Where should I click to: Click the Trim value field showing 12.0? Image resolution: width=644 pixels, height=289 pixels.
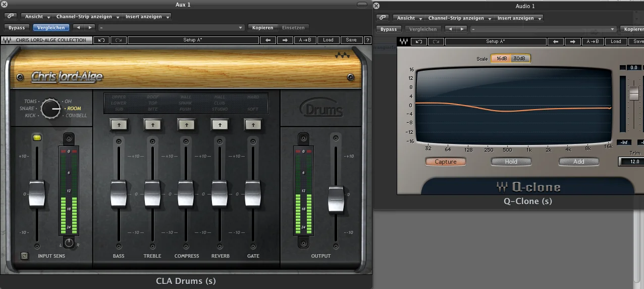tap(631, 162)
